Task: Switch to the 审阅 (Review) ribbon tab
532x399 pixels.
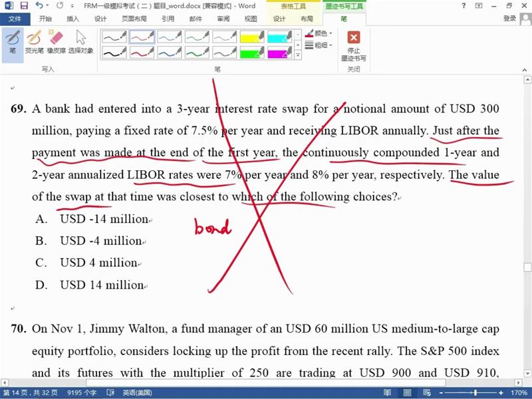Action: coord(223,19)
